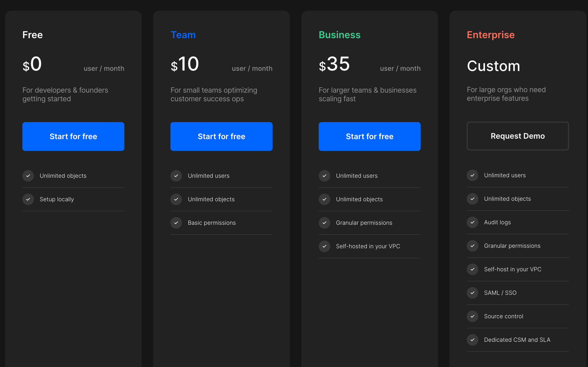588x367 pixels.
Task: Click the Custom pricing label
Action: [493, 66]
